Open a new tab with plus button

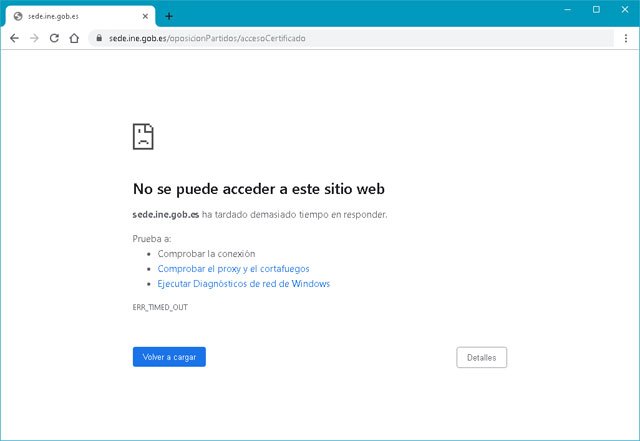[x=169, y=16]
